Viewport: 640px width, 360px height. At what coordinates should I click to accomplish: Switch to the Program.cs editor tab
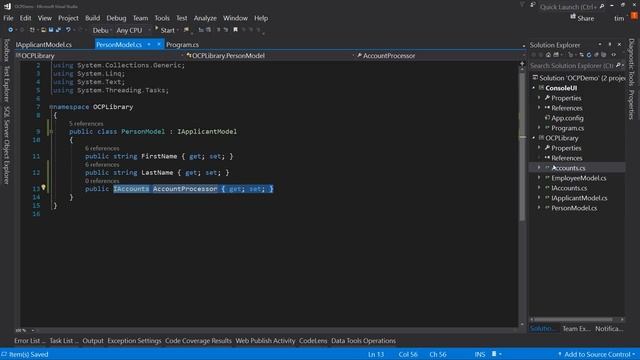click(182, 44)
